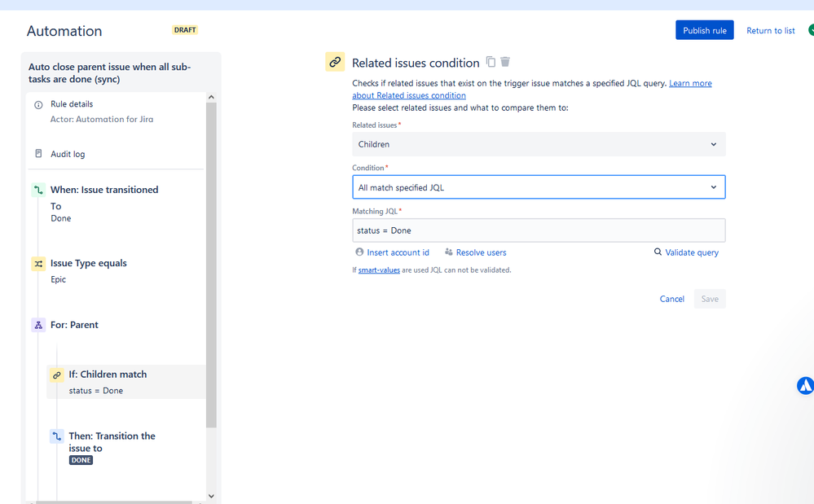Screen dimensions: 814x504
Task: Click the Automation page heading
Action: (64, 31)
